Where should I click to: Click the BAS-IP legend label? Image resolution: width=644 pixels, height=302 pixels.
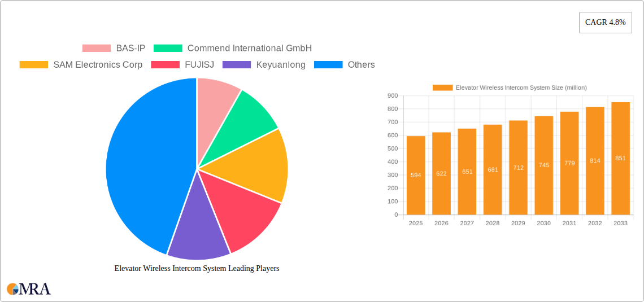131,48
